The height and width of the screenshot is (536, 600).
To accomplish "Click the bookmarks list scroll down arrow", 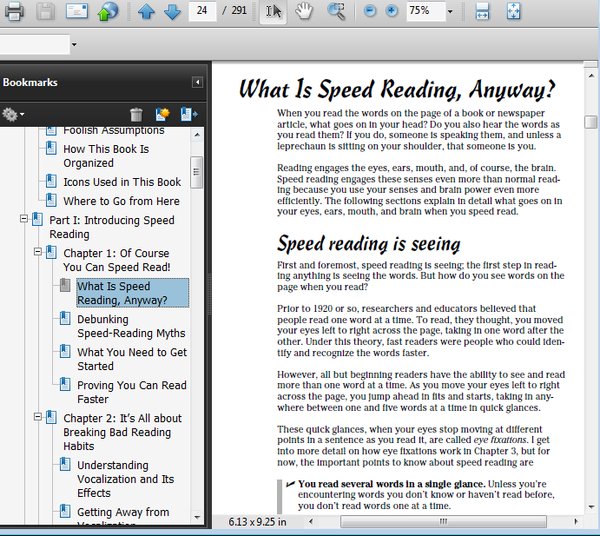I will 197,517.
